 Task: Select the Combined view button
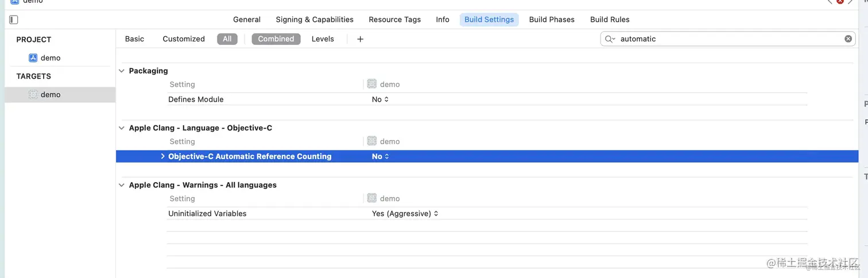tap(276, 39)
